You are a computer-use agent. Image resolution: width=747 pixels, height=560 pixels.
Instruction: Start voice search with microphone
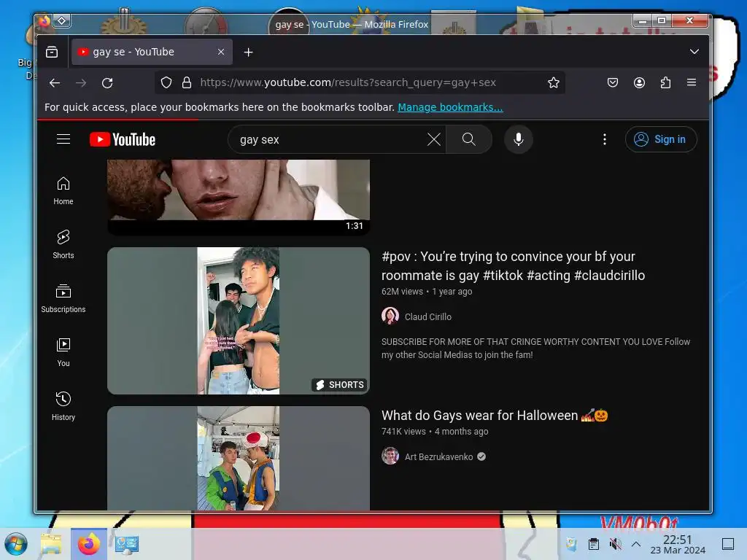coord(519,139)
